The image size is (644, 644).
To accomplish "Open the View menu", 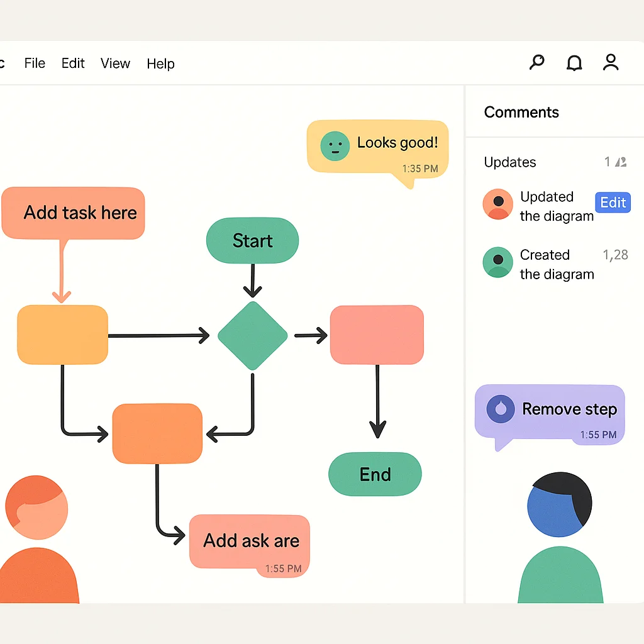I will point(115,64).
